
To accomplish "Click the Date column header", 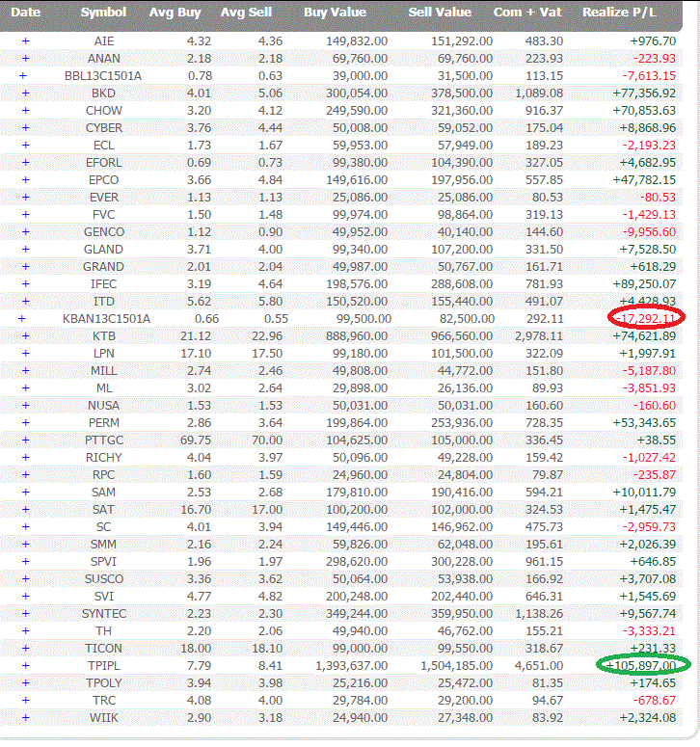I will point(26,12).
